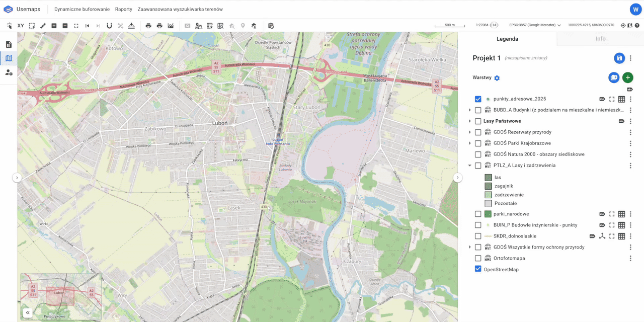This screenshot has width=644, height=322.
Task: Enable the Ortofotomapa layer checkbox
Action: [x=478, y=259]
